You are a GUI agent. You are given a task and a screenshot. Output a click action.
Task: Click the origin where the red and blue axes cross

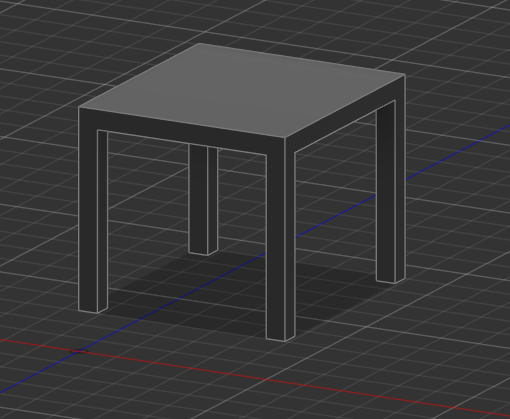[78, 351]
